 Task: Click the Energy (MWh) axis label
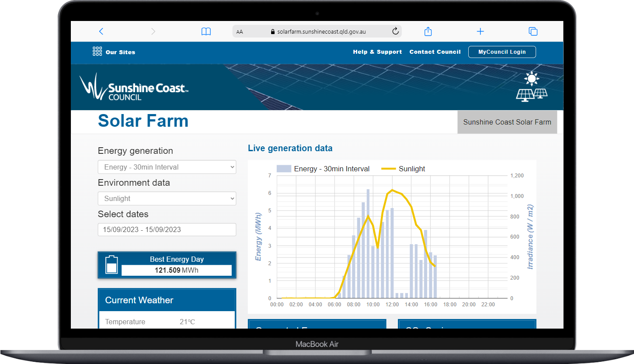point(258,237)
